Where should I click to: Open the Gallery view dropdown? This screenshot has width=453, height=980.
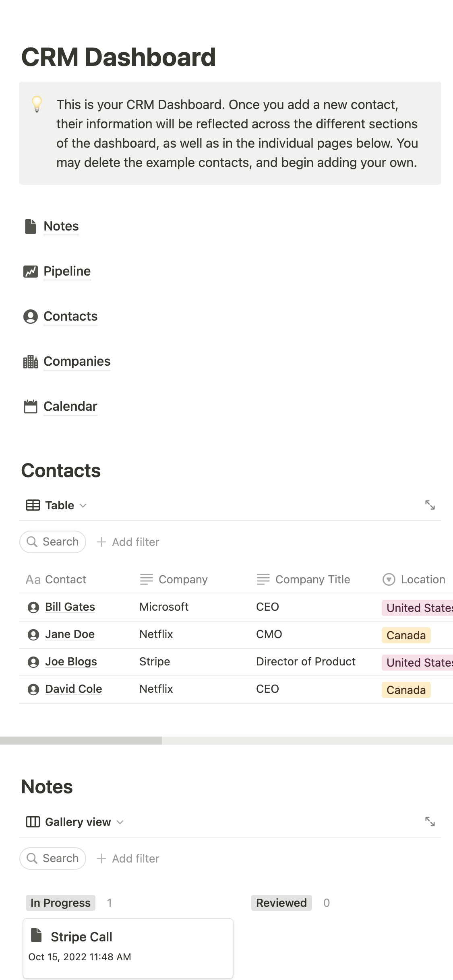coord(75,822)
